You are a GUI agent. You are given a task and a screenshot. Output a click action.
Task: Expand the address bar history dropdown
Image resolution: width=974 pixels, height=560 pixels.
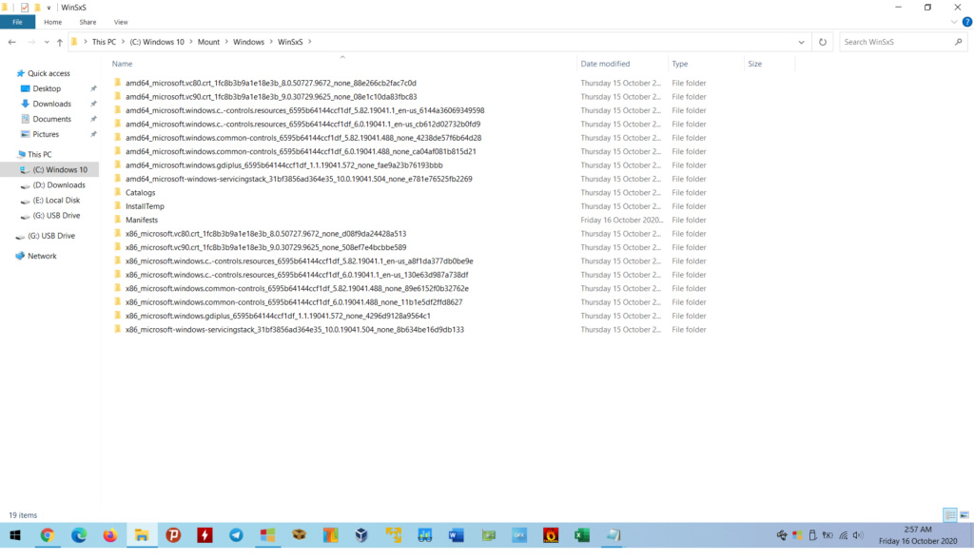(x=801, y=42)
